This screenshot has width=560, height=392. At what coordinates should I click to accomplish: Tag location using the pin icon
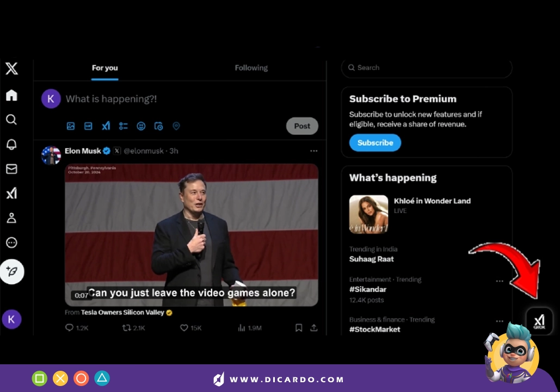click(176, 126)
